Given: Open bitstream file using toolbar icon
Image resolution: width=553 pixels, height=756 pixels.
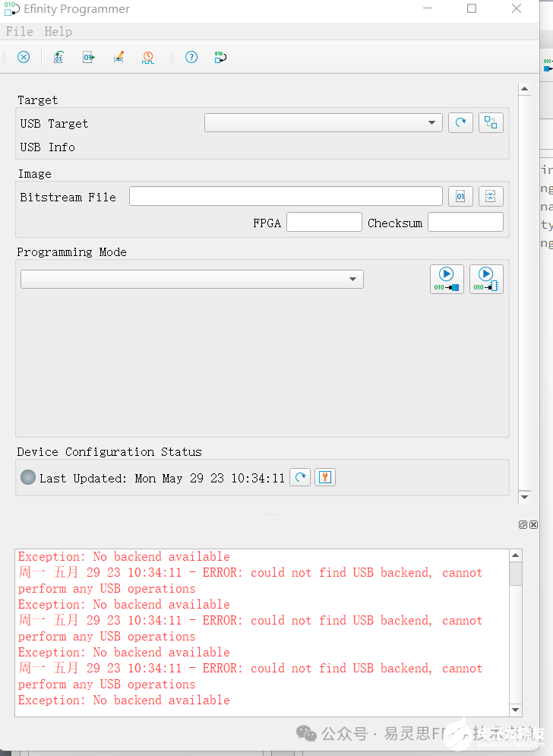Looking at the screenshot, I should (x=58, y=57).
